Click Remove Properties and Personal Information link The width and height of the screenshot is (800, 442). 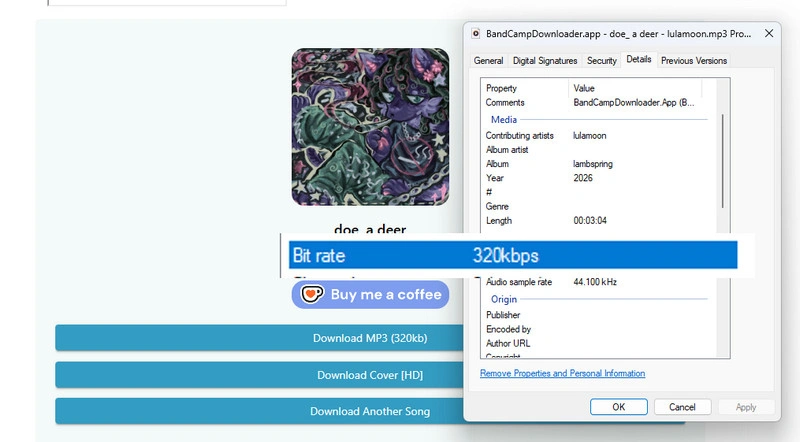click(562, 373)
